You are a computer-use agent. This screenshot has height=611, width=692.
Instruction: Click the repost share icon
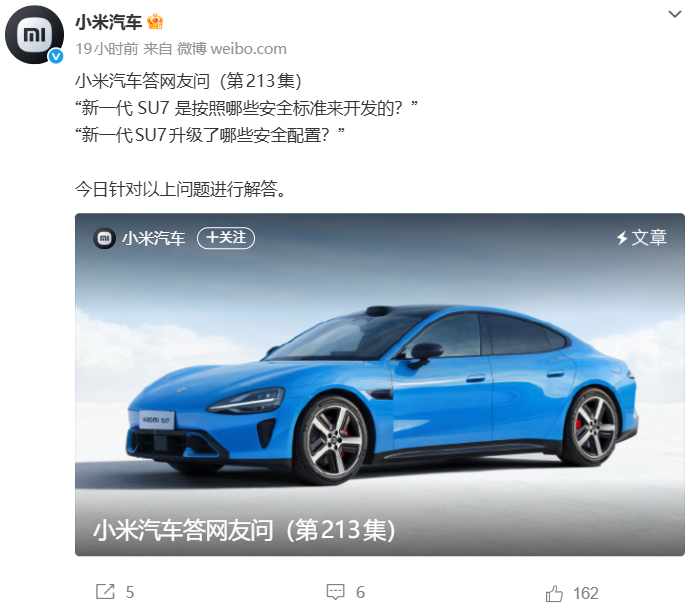105,592
